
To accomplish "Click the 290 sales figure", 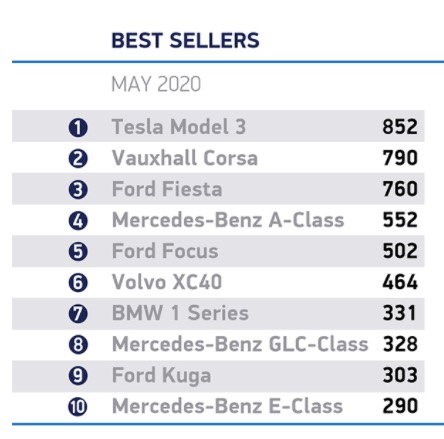I will point(400,406).
